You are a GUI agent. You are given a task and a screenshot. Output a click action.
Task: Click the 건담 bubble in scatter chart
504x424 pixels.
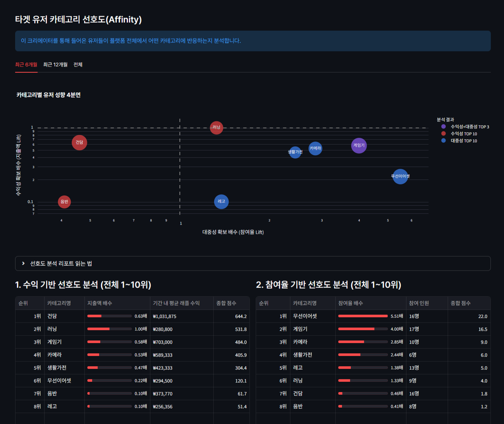(79, 143)
